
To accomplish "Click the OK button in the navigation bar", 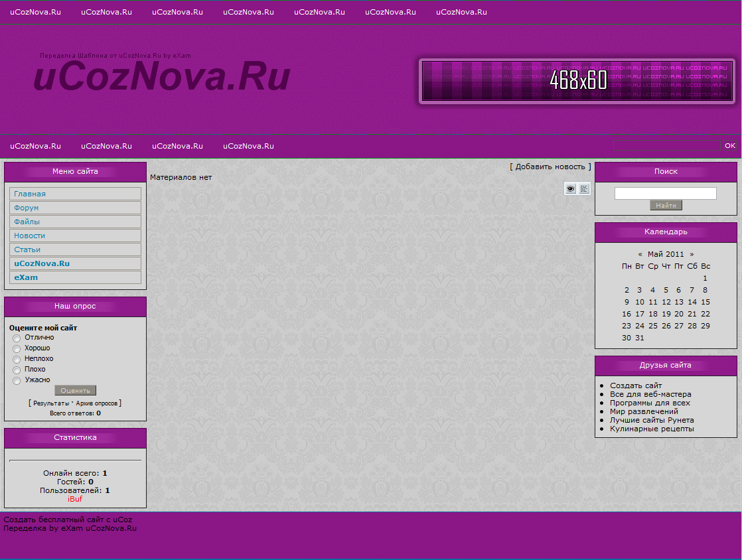I will point(730,146).
